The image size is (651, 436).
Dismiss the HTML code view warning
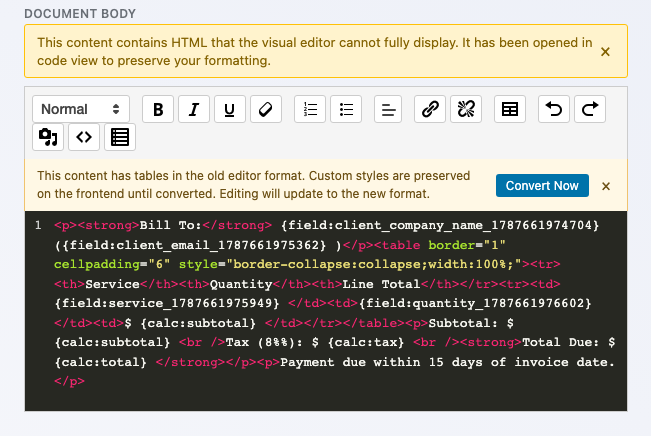tap(605, 51)
